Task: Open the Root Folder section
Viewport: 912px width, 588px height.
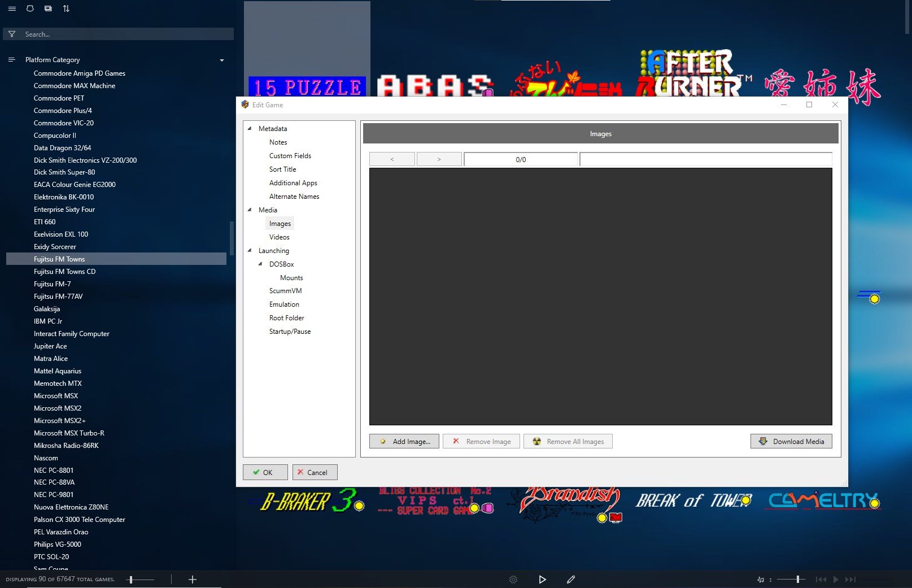Action: coord(286,318)
